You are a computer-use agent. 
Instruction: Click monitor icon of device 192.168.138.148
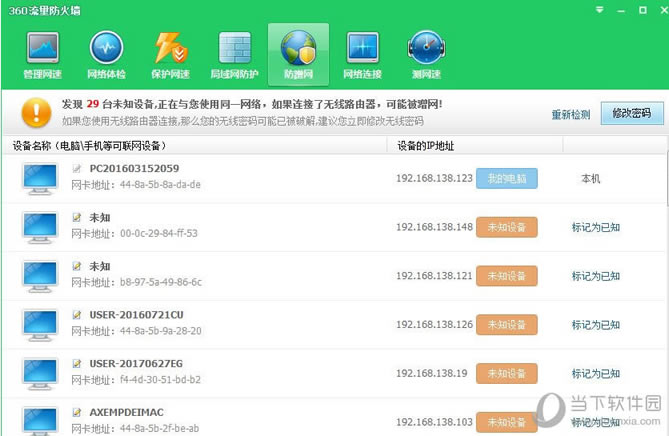click(40, 227)
